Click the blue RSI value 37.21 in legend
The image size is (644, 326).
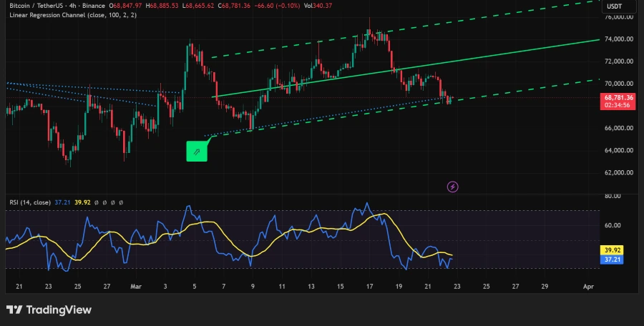coord(62,202)
